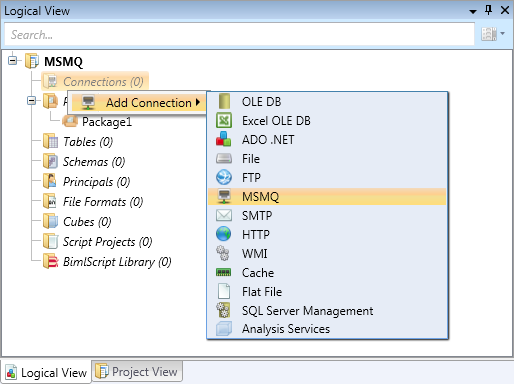Choose Excel OLE DB connection type
The width and height of the screenshot is (514, 384).
coord(327,120)
